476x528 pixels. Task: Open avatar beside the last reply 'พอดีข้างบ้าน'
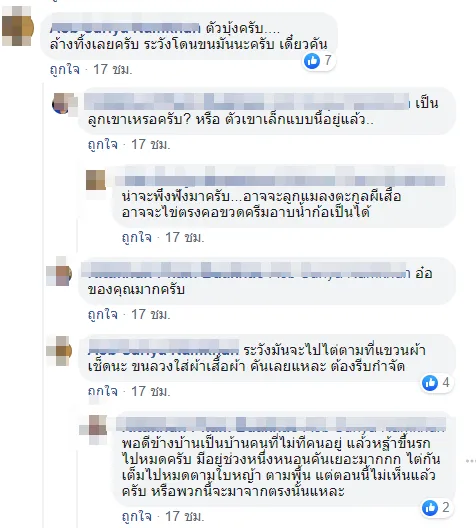point(94,430)
